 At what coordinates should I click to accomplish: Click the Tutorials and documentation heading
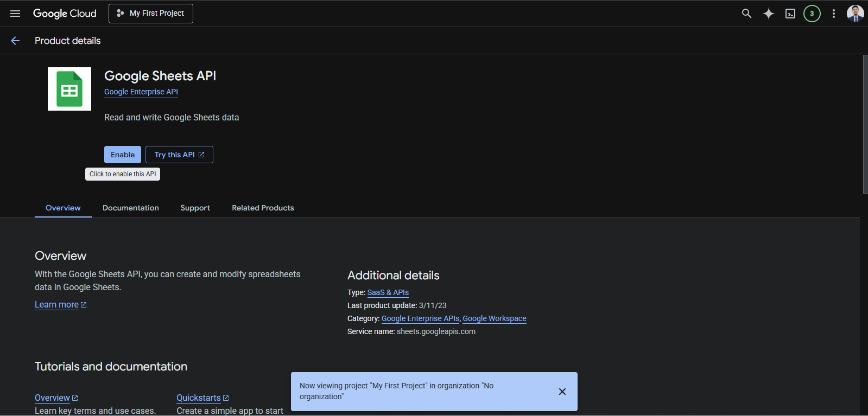[111, 367]
